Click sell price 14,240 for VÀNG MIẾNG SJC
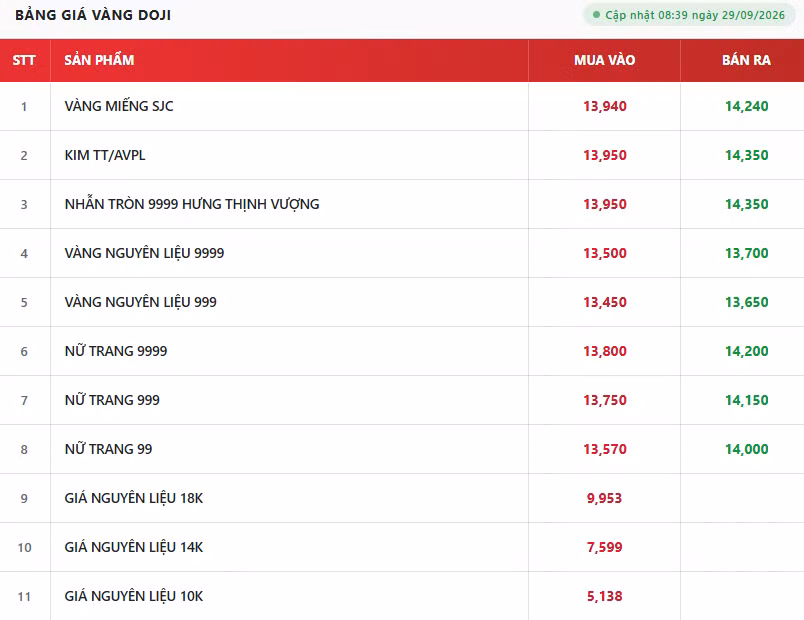The height and width of the screenshot is (620, 804). click(747, 107)
